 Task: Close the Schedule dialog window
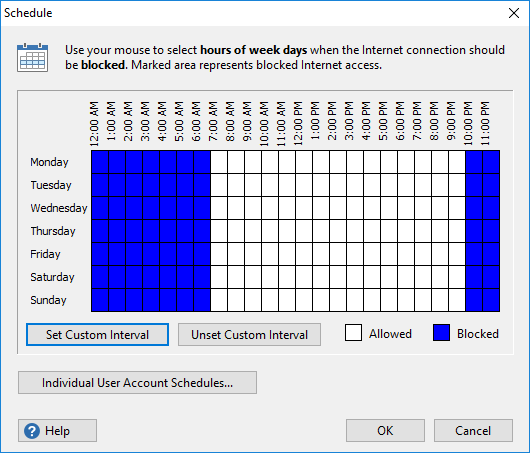(514, 13)
